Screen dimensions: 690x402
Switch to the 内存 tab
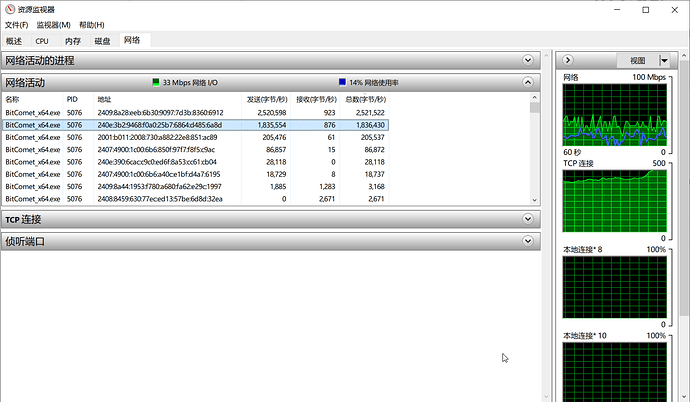pyautogui.click(x=72, y=41)
